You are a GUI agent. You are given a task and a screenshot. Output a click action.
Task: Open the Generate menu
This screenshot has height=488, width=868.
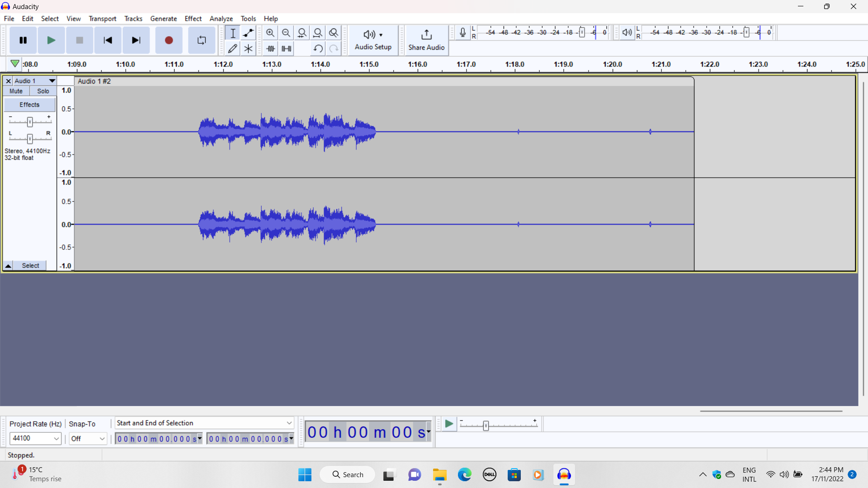coord(164,19)
